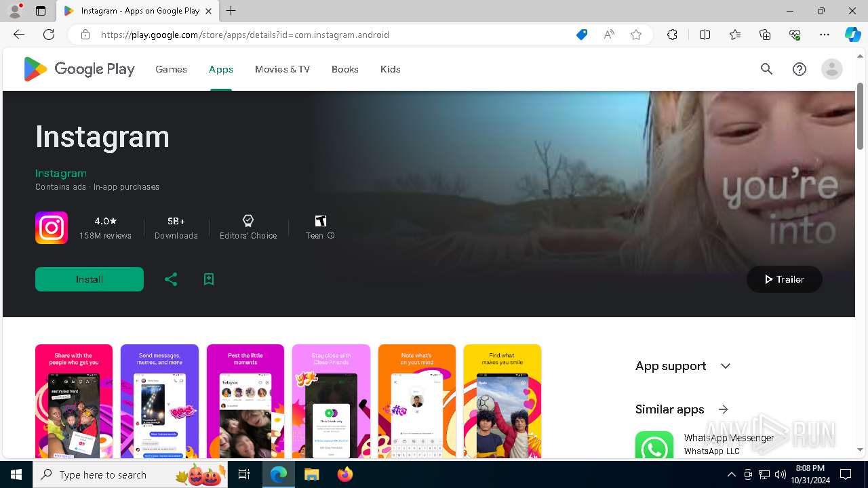View 'Find what makes you smile' screenshot
This screenshot has width=868, height=488.
pyautogui.click(x=502, y=401)
